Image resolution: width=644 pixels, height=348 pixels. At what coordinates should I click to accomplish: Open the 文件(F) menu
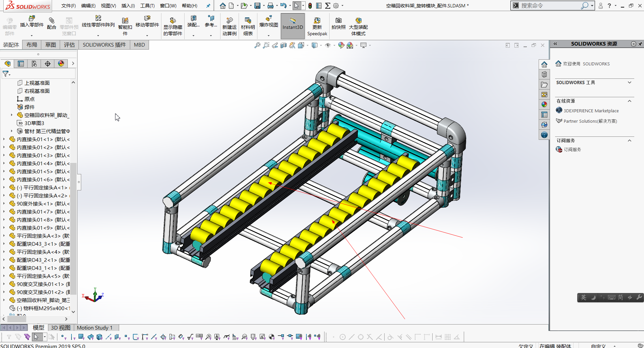tap(68, 6)
